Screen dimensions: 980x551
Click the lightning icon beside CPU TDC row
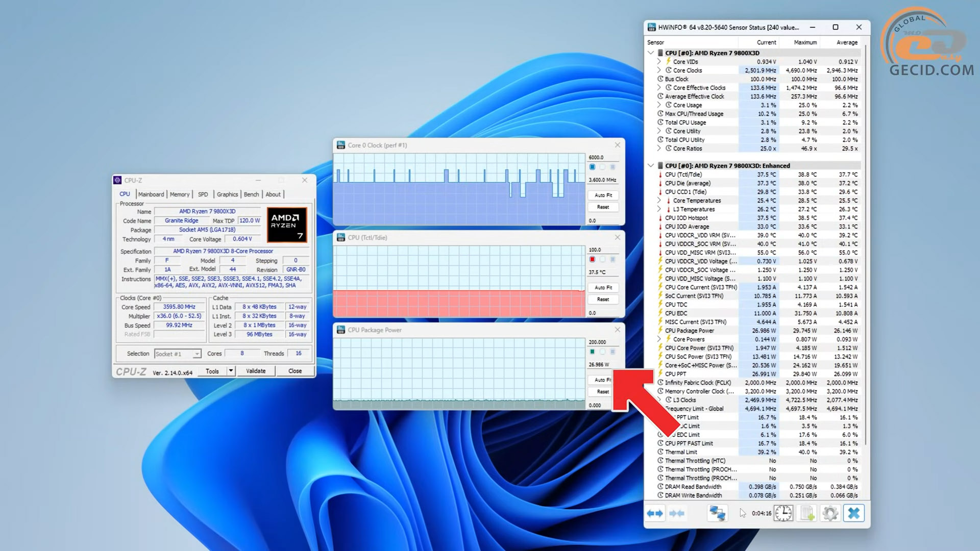(660, 305)
